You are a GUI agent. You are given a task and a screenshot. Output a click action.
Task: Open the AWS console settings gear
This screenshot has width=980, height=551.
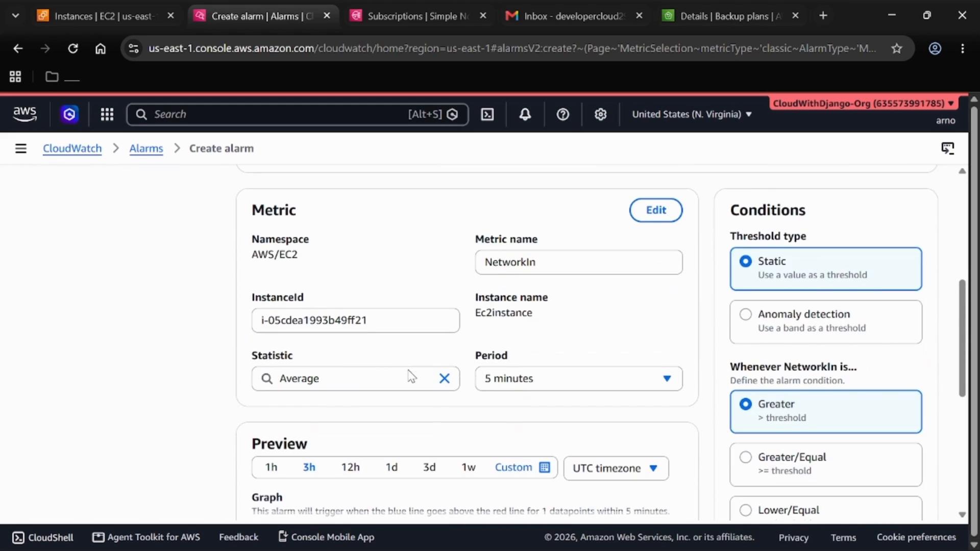coord(600,114)
